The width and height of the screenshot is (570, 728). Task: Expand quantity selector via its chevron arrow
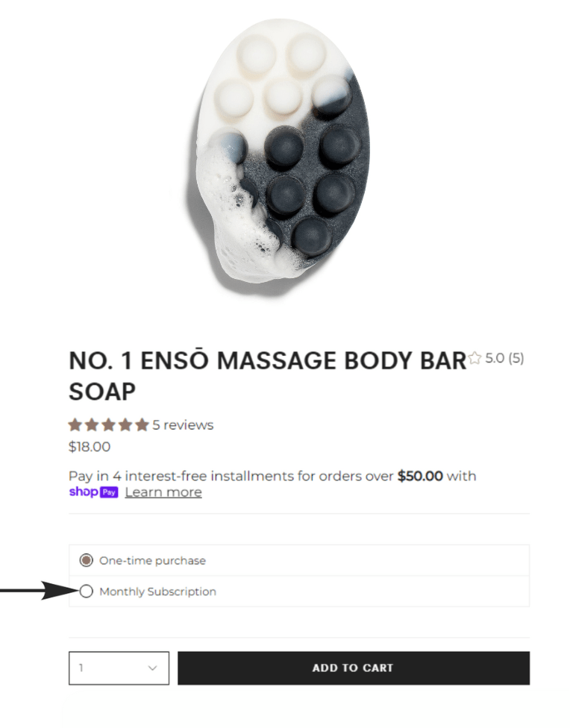coord(152,668)
